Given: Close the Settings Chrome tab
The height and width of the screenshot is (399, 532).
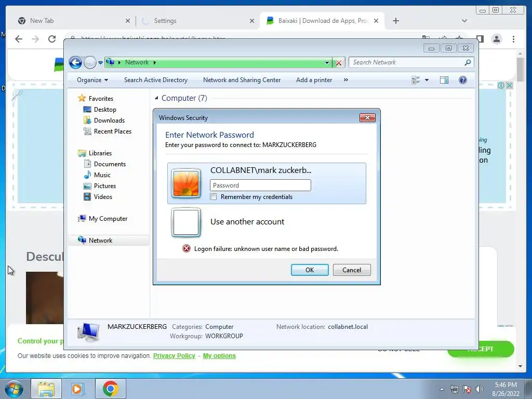Looking at the screenshot, I should click(x=252, y=21).
